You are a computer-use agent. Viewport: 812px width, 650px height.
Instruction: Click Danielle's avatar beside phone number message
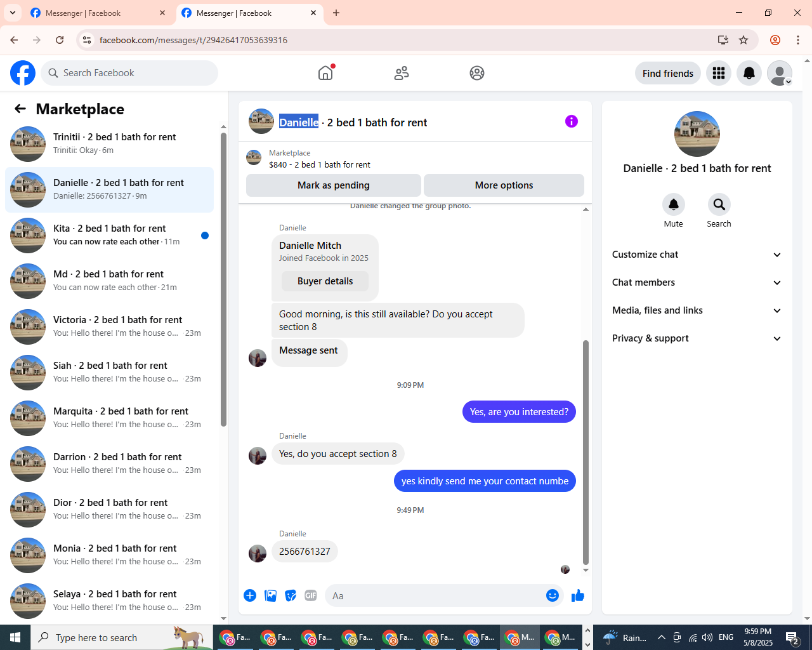[x=258, y=554]
